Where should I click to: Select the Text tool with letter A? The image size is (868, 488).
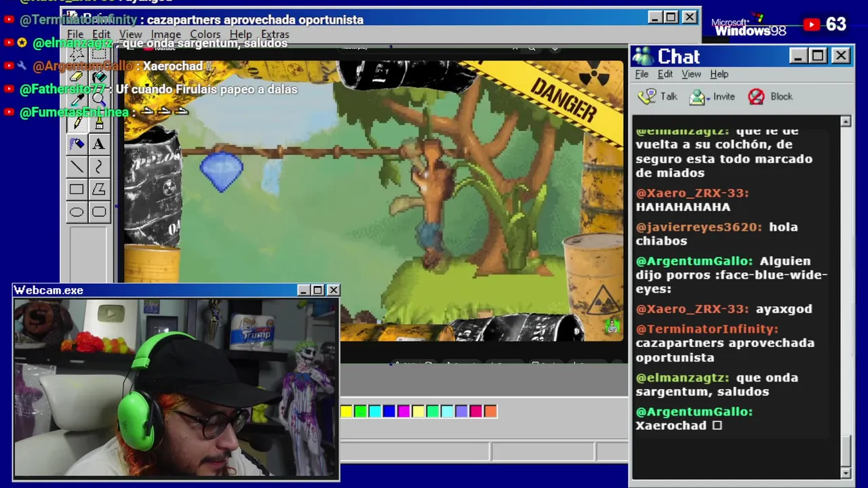pyautogui.click(x=99, y=144)
